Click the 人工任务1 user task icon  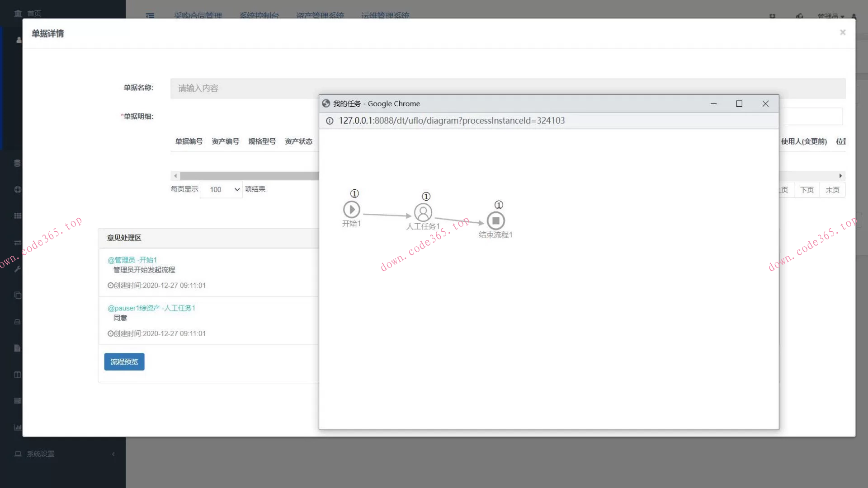point(423,212)
